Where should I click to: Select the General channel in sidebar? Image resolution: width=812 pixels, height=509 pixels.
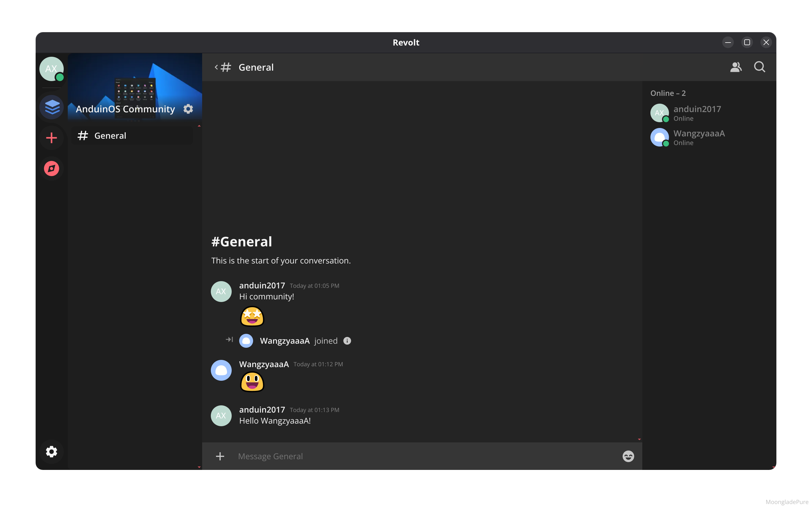coord(132,136)
